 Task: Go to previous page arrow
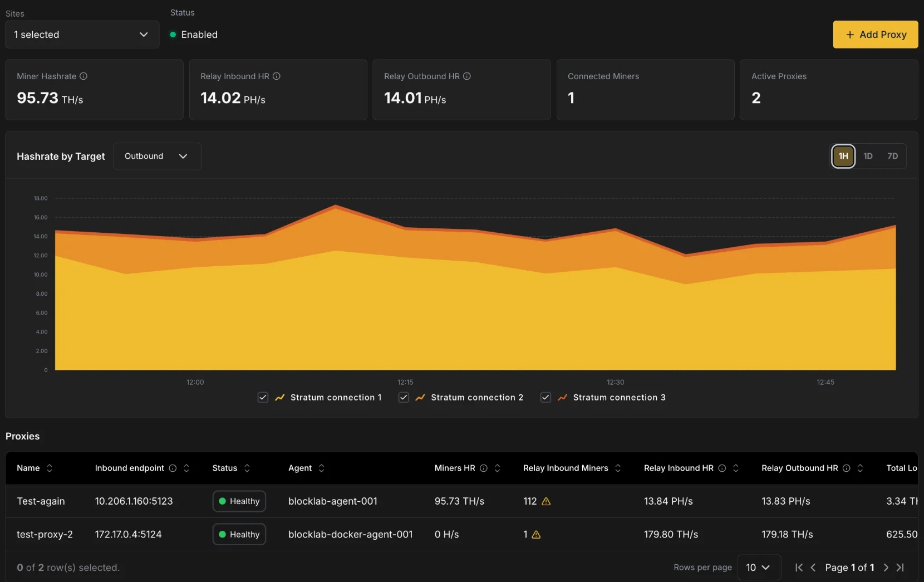click(x=813, y=568)
